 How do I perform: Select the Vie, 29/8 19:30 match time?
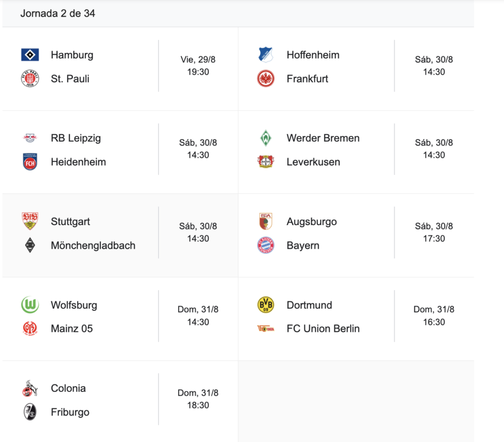(x=198, y=66)
